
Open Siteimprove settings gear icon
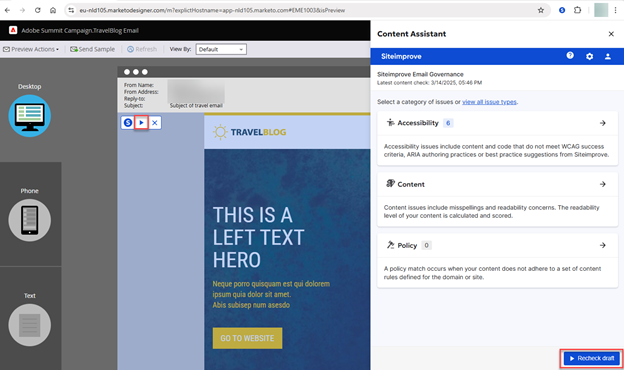(589, 56)
